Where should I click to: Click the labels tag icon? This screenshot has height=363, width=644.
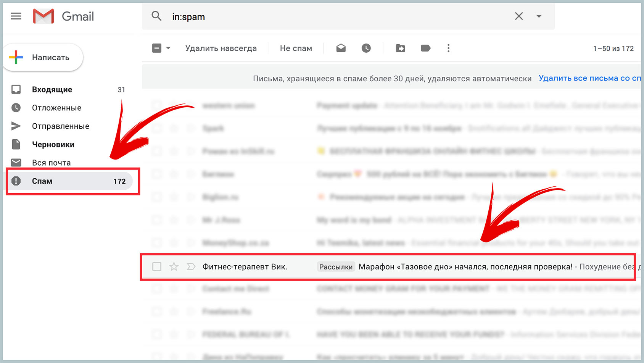pos(426,48)
